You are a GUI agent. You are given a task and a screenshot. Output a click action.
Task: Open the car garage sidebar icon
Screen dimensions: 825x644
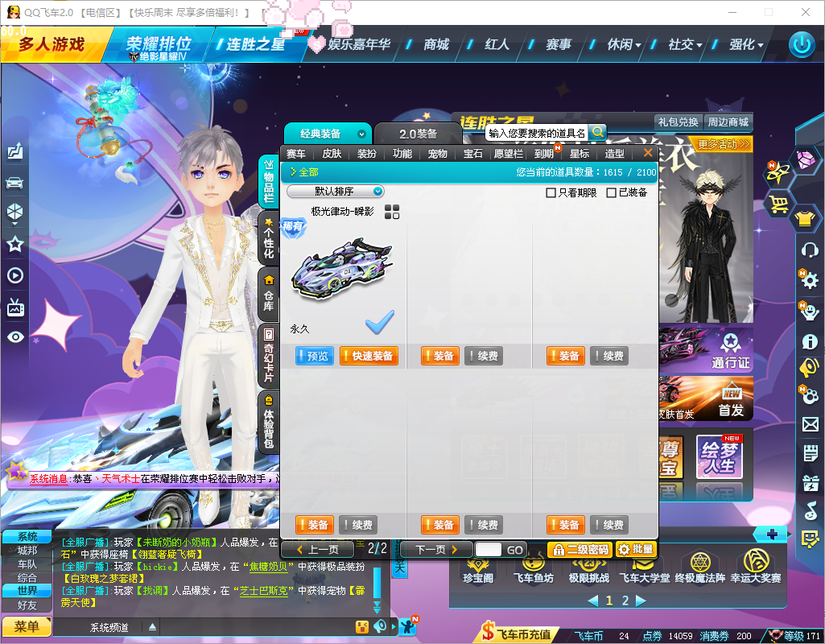tap(14, 183)
